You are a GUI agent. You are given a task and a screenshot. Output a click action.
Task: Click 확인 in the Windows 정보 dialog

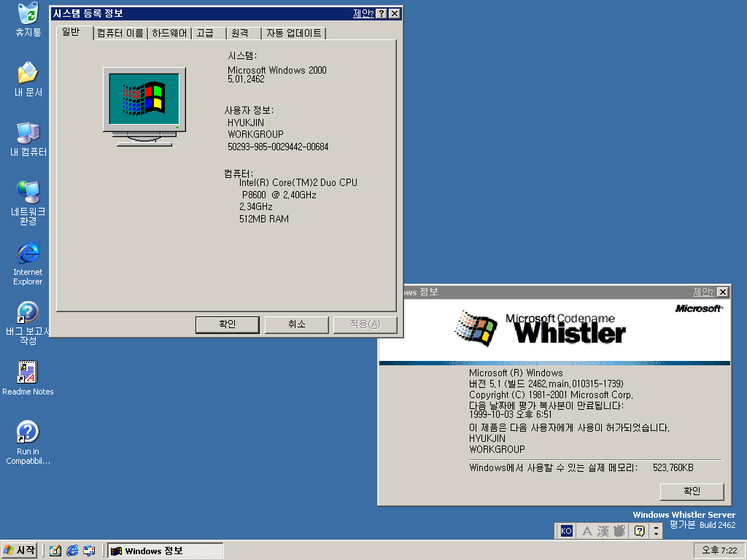tap(692, 491)
